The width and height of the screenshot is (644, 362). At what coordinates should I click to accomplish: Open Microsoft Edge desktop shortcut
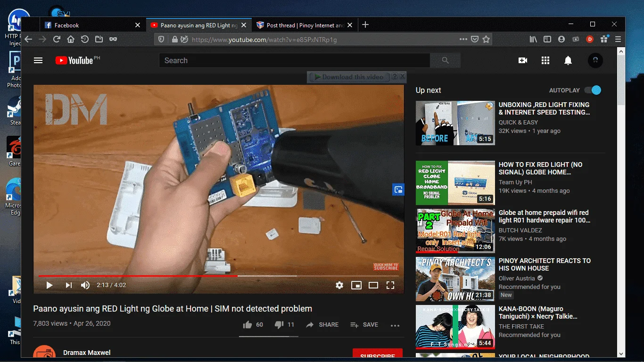coord(14,196)
